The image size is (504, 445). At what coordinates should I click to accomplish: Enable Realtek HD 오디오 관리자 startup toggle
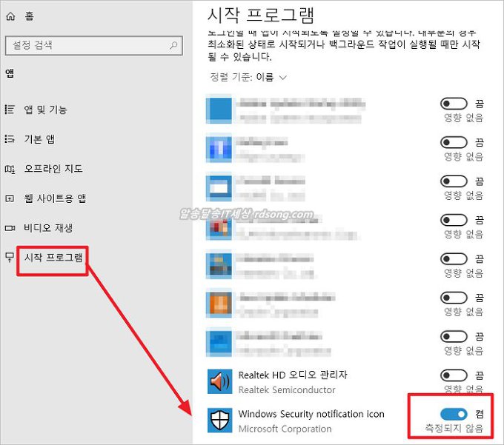tap(454, 375)
